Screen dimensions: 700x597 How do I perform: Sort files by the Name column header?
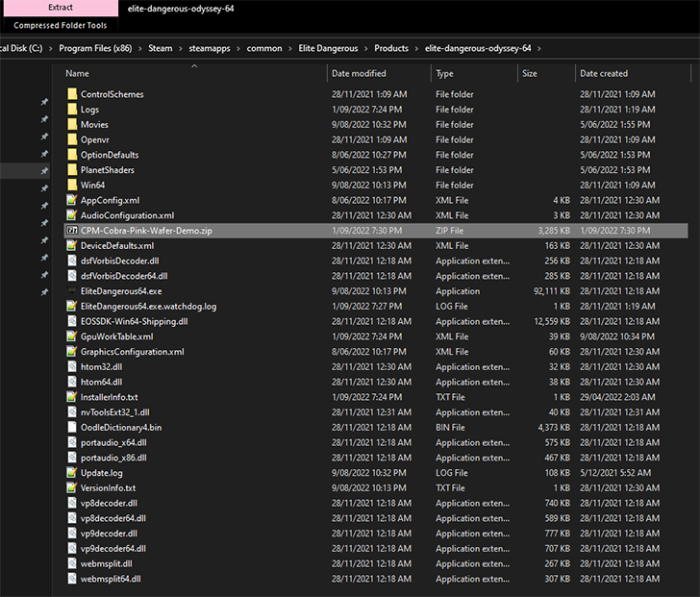click(77, 74)
